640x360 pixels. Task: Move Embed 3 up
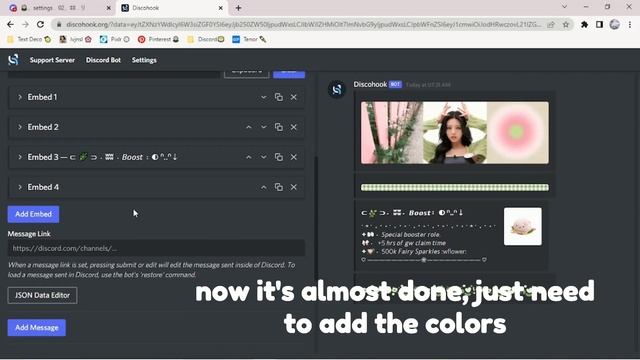pos(249,157)
